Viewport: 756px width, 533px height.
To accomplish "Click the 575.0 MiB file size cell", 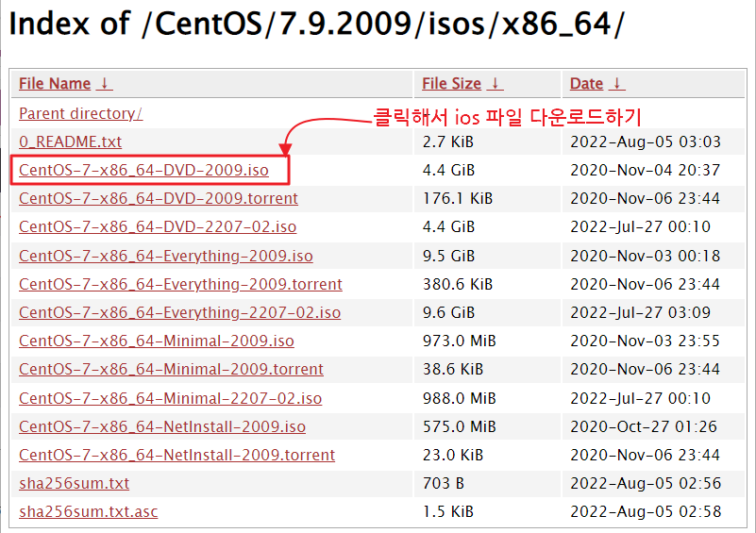I will [x=459, y=426].
